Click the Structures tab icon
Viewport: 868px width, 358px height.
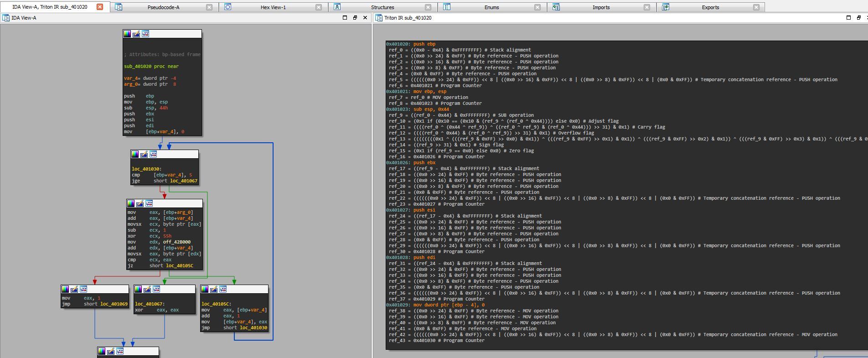click(337, 7)
